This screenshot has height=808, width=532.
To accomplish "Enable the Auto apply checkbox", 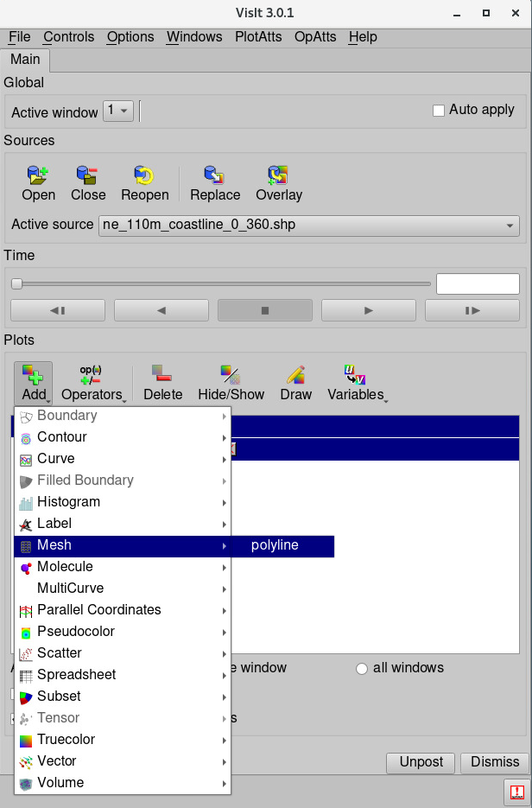I will click(439, 111).
